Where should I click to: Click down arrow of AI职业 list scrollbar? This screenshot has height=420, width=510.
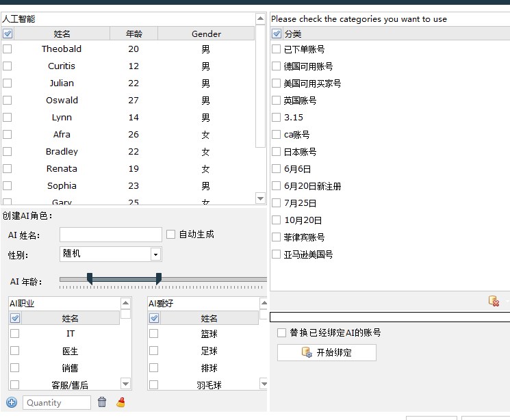click(x=125, y=384)
